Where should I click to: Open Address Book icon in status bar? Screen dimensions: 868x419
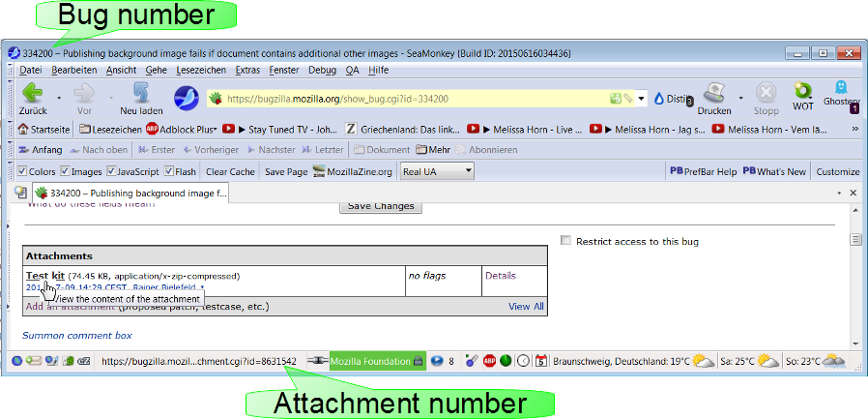tap(68, 361)
